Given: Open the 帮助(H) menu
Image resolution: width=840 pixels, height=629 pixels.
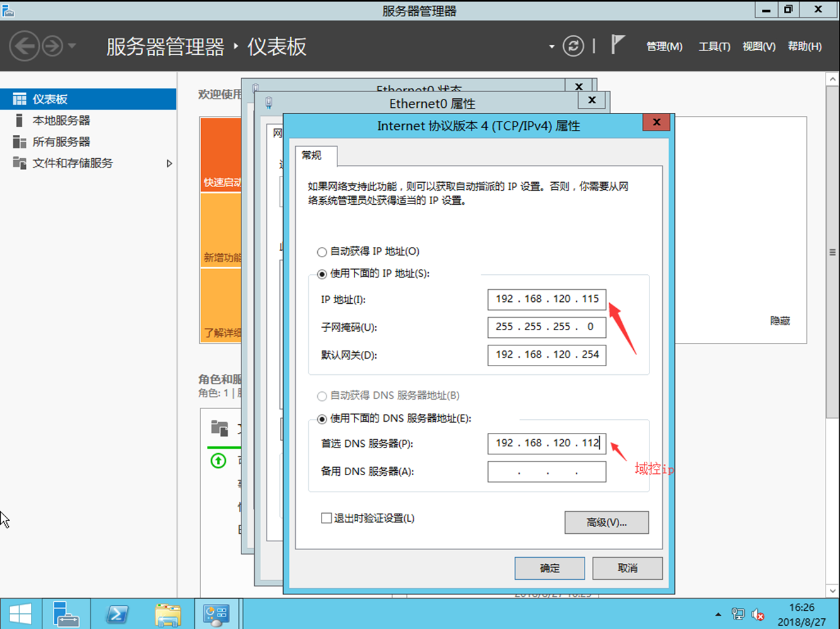Looking at the screenshot, I should 805,47.
